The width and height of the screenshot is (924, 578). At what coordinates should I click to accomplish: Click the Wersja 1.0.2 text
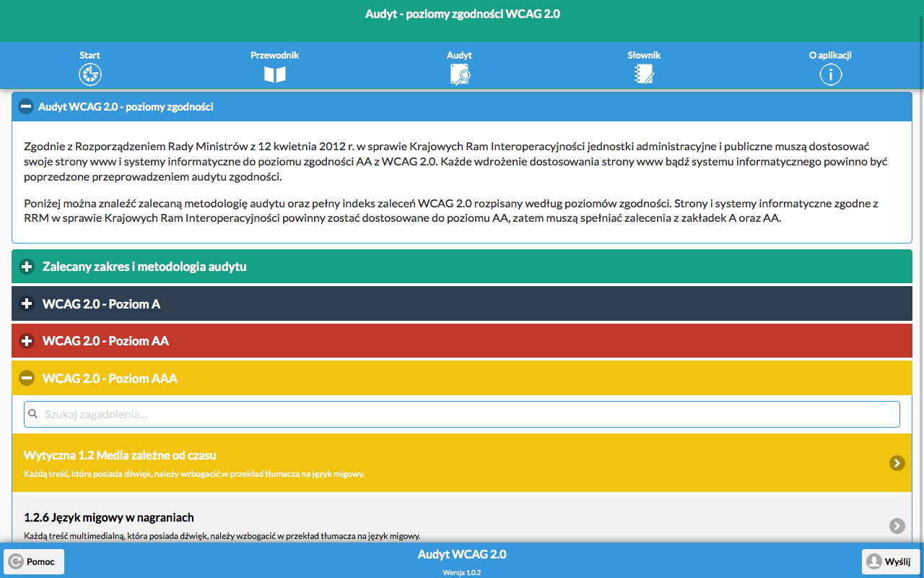point(462,572)
